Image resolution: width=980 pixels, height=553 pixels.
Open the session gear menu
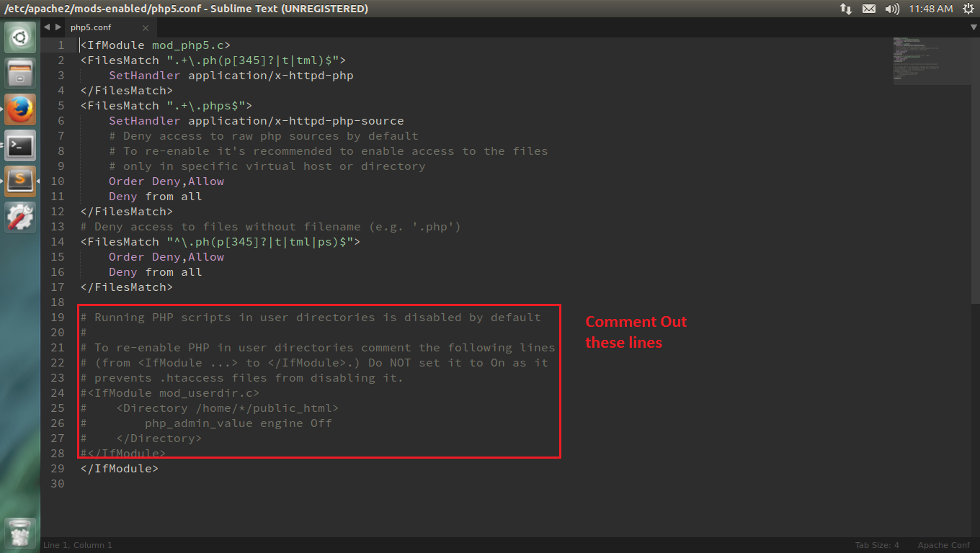967,9
